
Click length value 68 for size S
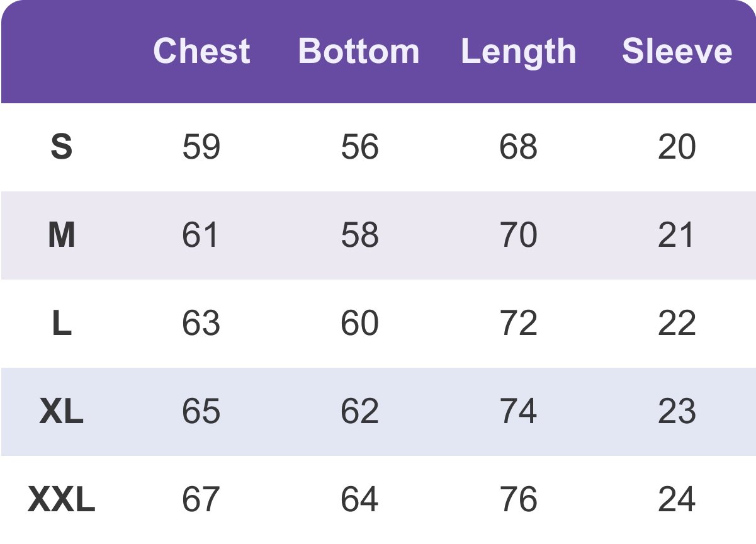[x=518, y=147]
